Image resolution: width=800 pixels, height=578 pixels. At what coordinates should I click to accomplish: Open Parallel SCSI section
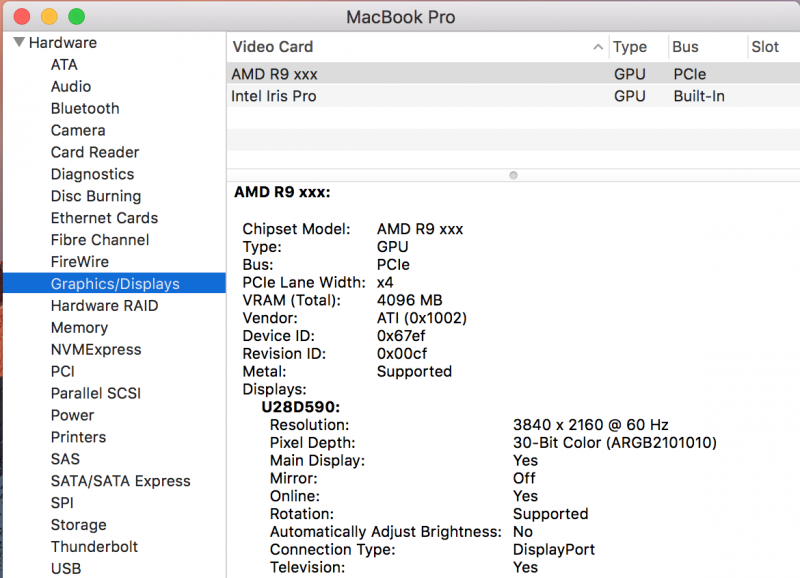pos(96,394)
